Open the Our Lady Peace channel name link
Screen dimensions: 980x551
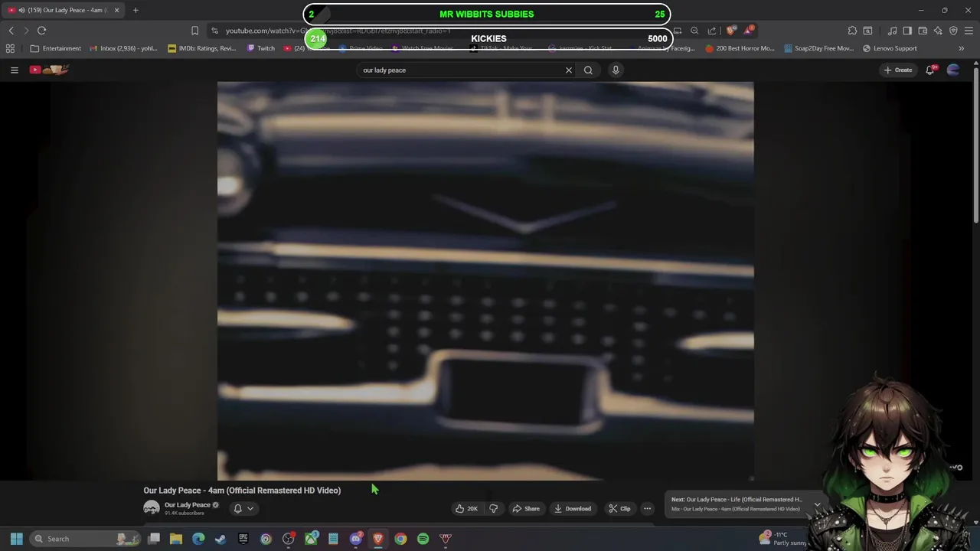pos(187,504)
